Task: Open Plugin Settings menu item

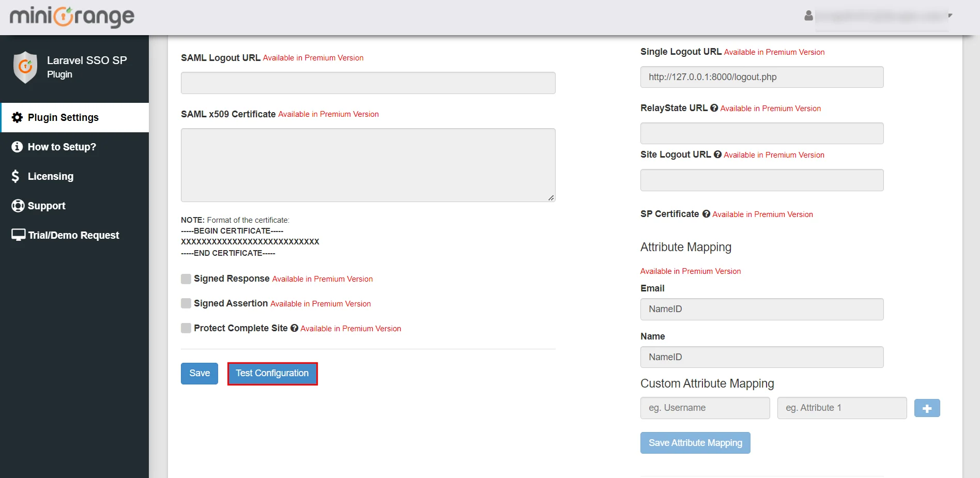Action: pyautogui.click(x=74, y=117)
